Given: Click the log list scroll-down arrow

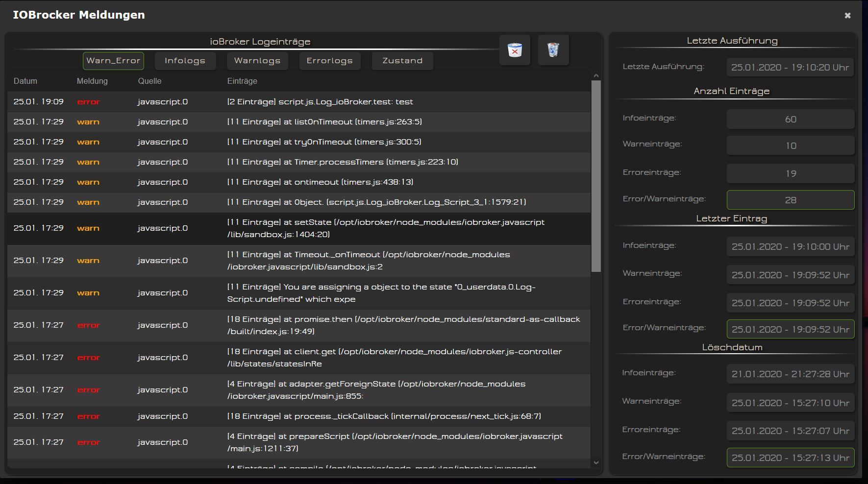Looking at the screenshot, I should click(x=596, y=462).
